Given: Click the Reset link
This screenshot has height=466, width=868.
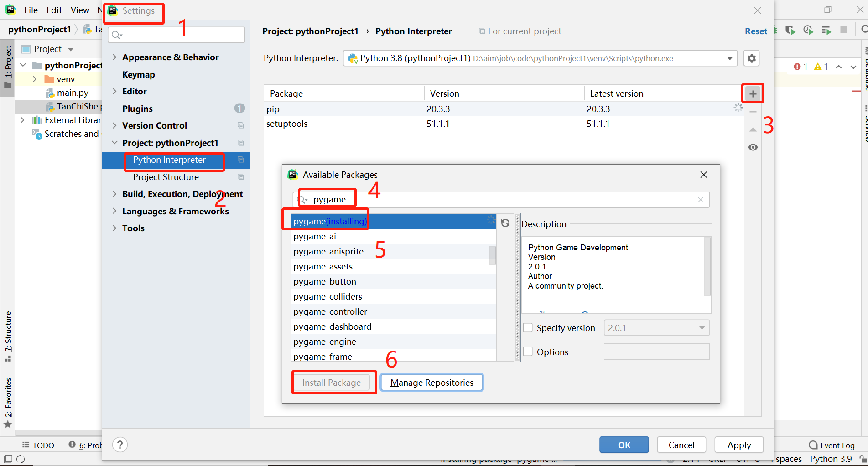Looking at the screenshot, I should click(x=756, y=31).
